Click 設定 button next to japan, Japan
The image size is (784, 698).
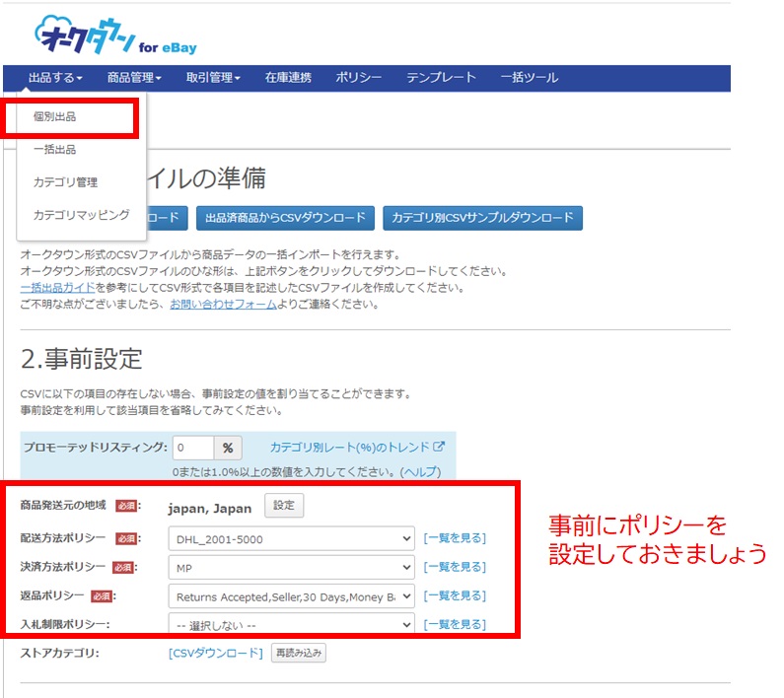[284, 506]
